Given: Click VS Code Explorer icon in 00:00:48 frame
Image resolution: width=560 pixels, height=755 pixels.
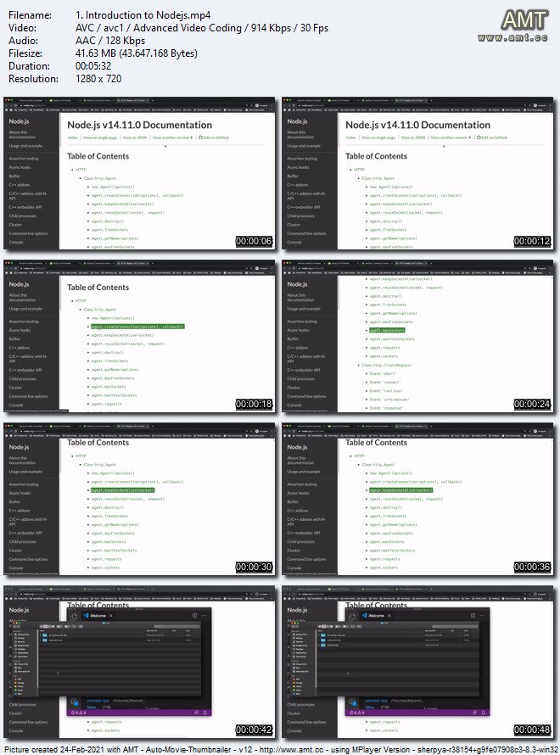Looking at the screenshot, I should click(352, 617).
